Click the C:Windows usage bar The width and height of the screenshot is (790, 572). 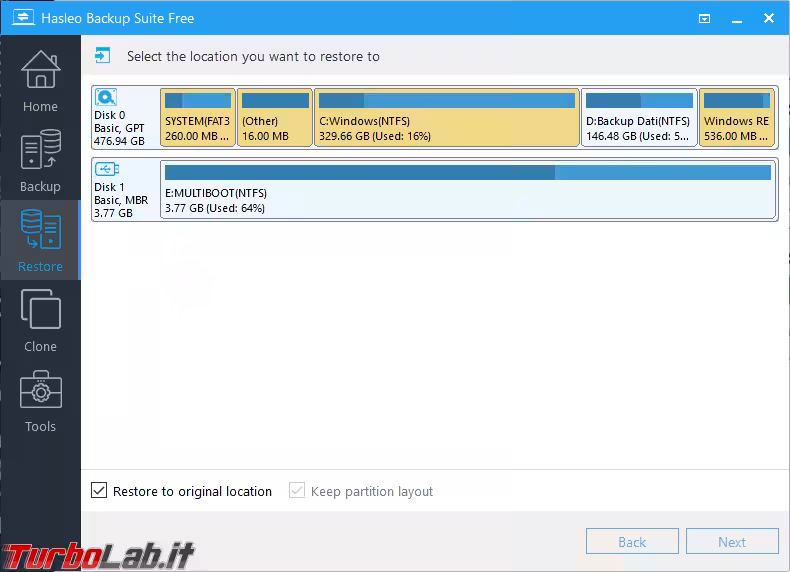pyautogui.click(x=447, y=100)
